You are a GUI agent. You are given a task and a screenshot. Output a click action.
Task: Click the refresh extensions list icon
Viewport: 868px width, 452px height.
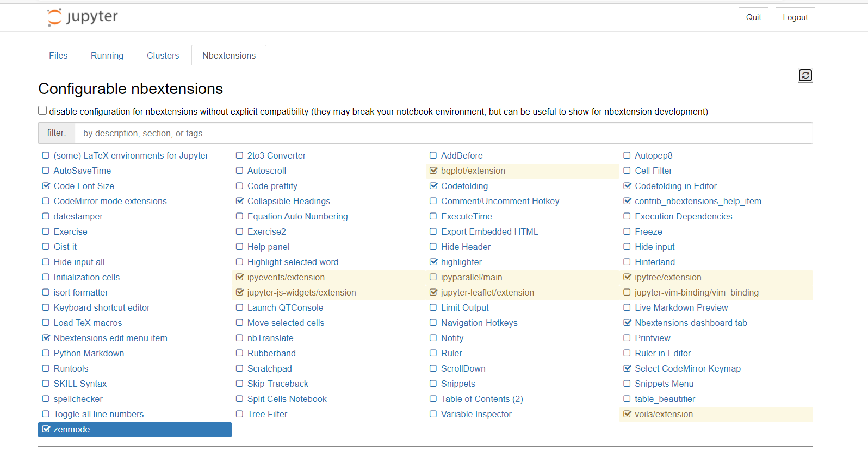point(805,75)
